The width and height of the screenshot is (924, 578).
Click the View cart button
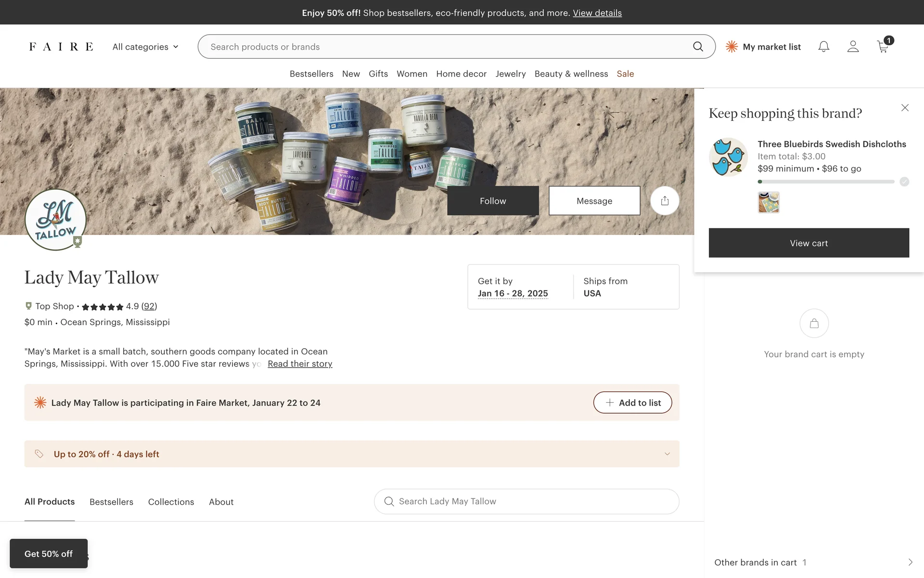pos(808,243)
